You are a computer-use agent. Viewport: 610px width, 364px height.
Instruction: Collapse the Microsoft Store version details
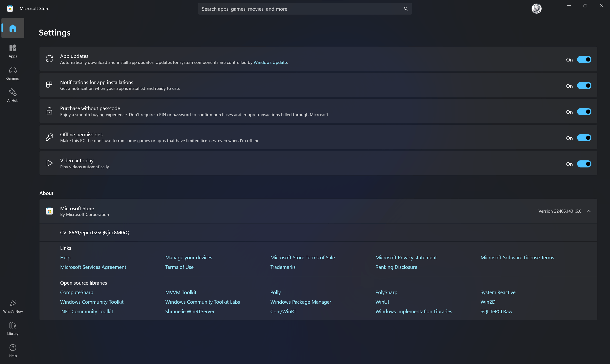point(588,211)
